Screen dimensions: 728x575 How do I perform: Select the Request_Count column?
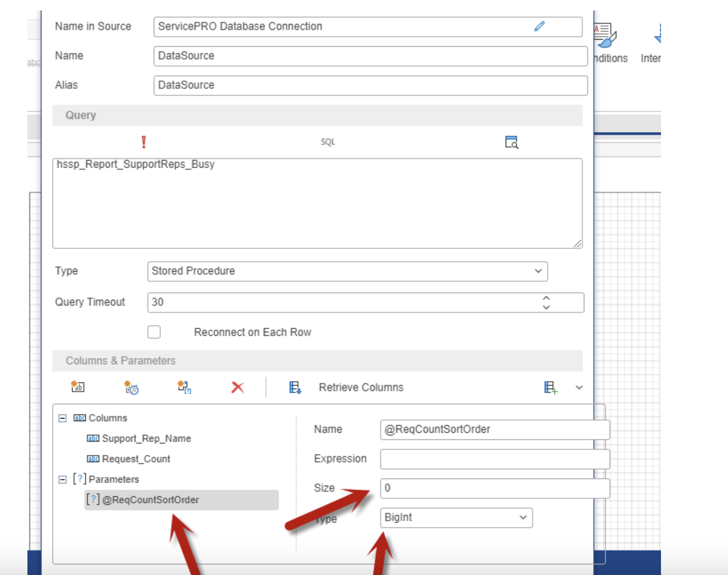136,459
